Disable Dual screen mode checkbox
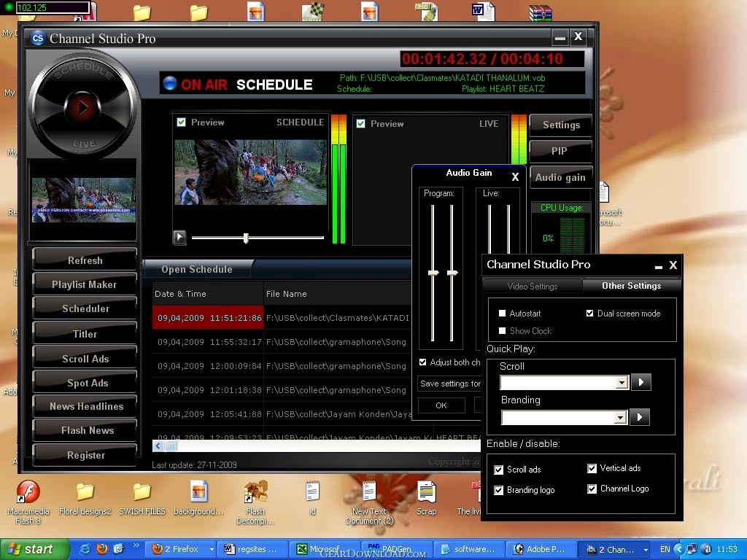The height and width of the screenshot is (560, 747). point(589,314)
